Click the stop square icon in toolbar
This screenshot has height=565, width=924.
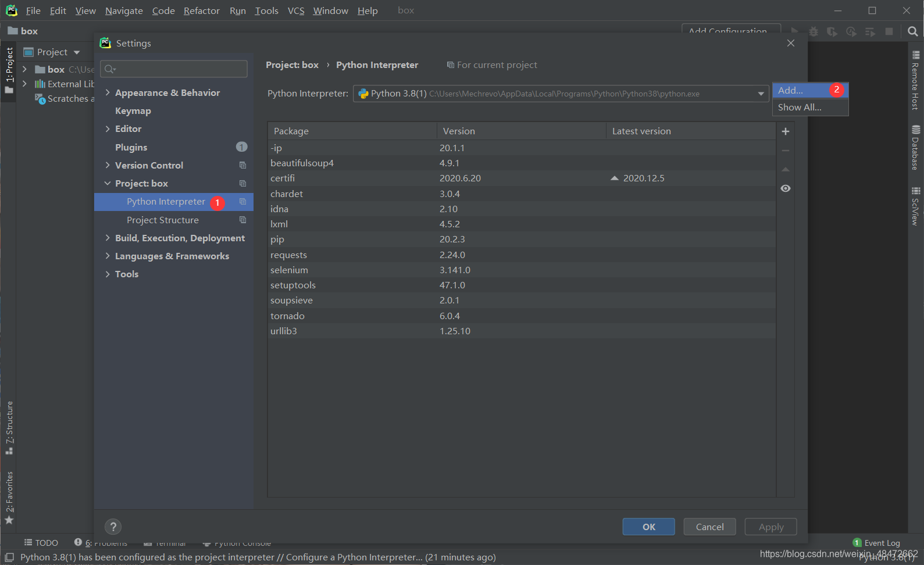889,31
